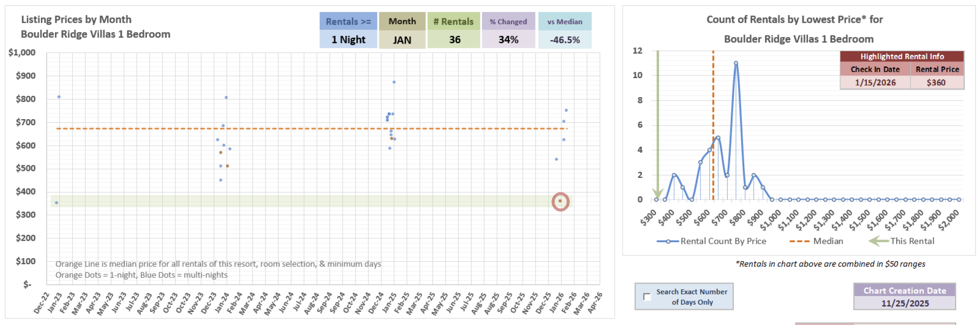
Task: Open the JAN month selector cell
Action: pyautogui.click(x=402, y=40)
